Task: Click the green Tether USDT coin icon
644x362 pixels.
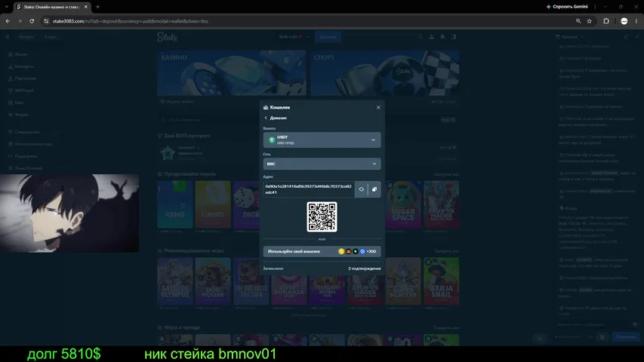Action: point(272,140)
